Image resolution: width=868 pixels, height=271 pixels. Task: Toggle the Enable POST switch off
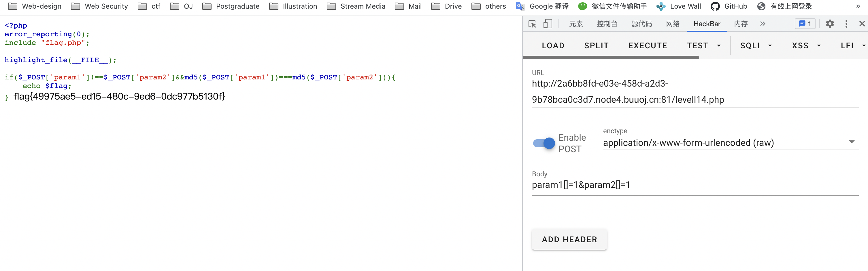point(544,144)
